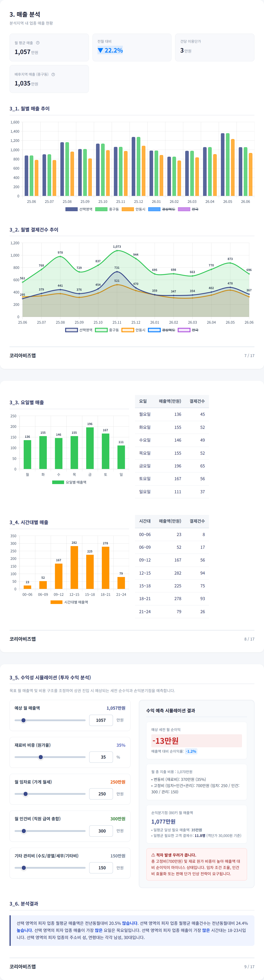Viewport: 264px width, 980px height.
Task: Click the 재료비 비중 (원가율) slider handle
Action: tap(41, 757)
